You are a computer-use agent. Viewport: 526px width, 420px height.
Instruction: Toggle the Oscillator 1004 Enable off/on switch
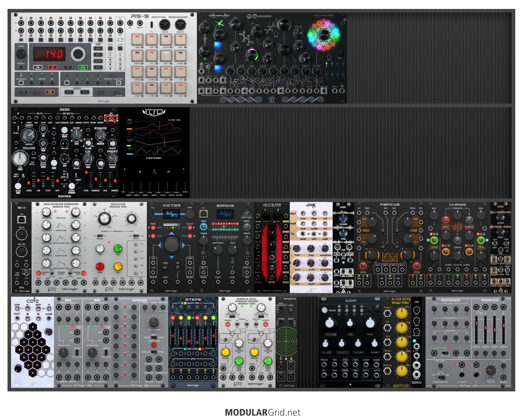pos(100,236)
